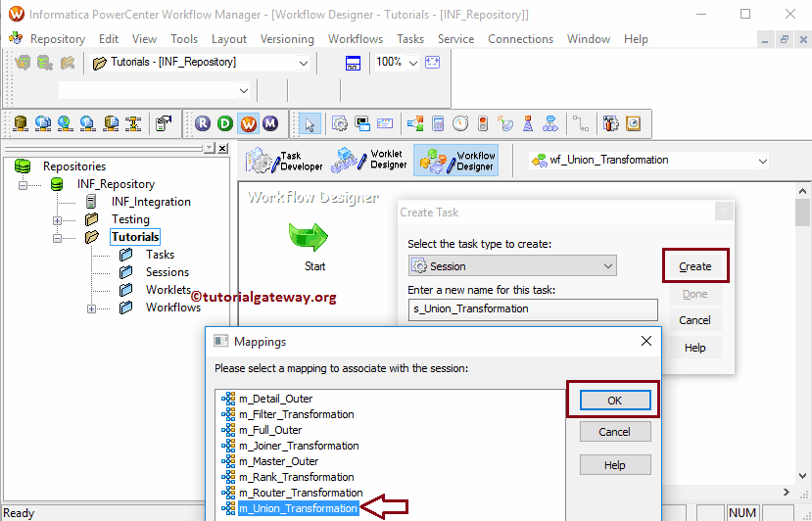Select the m_Union_Transformation mapping
This screenshot has width=812, height=521.
point(298,508)
